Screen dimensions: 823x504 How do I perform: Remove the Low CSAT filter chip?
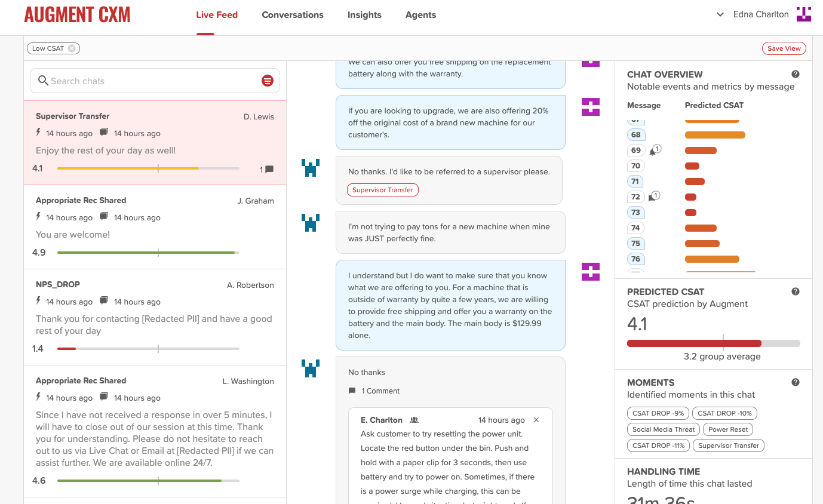click(72, 48)
